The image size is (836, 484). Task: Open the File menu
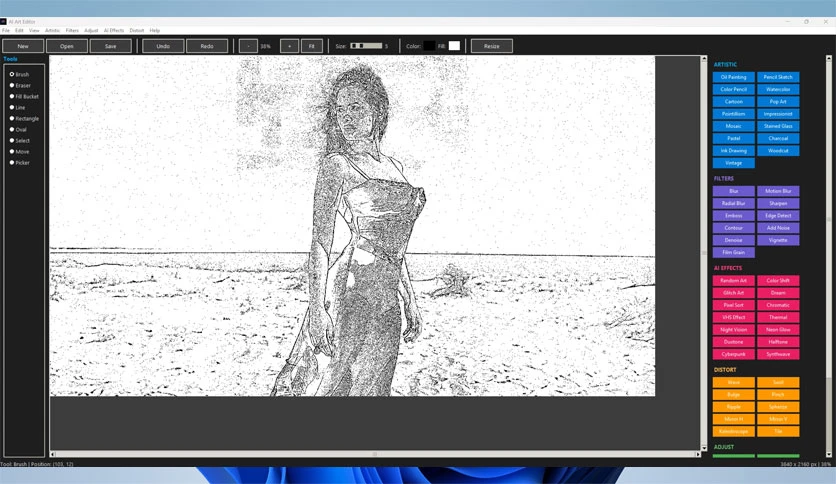pos(6,30)
